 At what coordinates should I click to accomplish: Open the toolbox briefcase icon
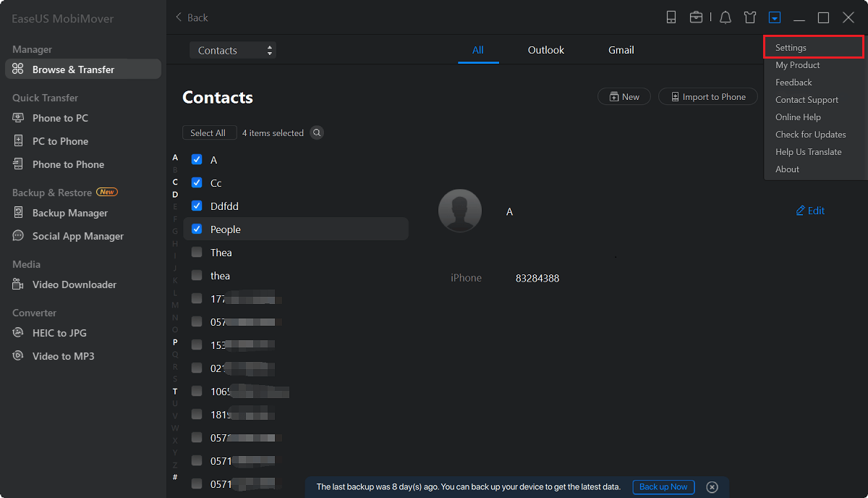696,17
